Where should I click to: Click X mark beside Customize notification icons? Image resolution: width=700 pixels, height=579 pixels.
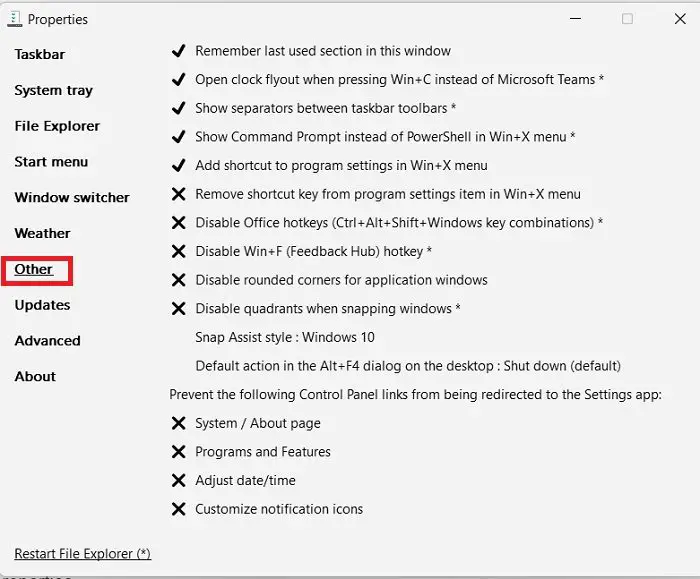pos(179,509)
